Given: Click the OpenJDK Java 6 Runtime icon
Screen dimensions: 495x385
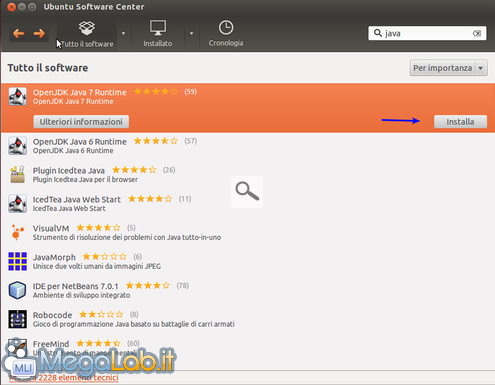Looking at the screenshot, I should pyautogui.click(x=17, y=146).
